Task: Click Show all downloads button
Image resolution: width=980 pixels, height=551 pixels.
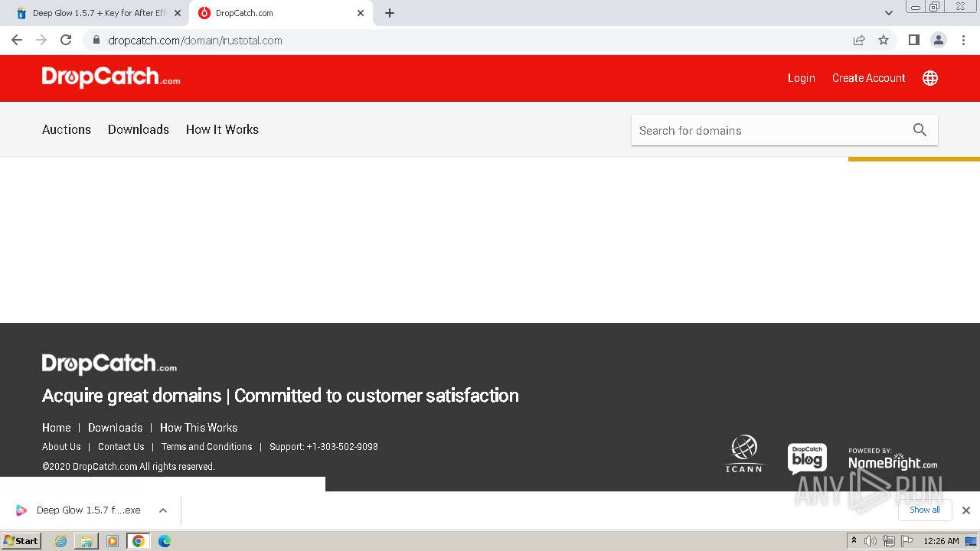Action: coord(925,510)
